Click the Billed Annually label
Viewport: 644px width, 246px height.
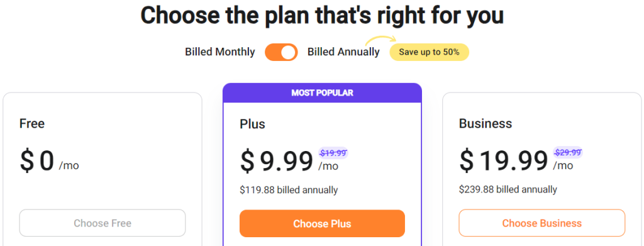coord(343,52)
